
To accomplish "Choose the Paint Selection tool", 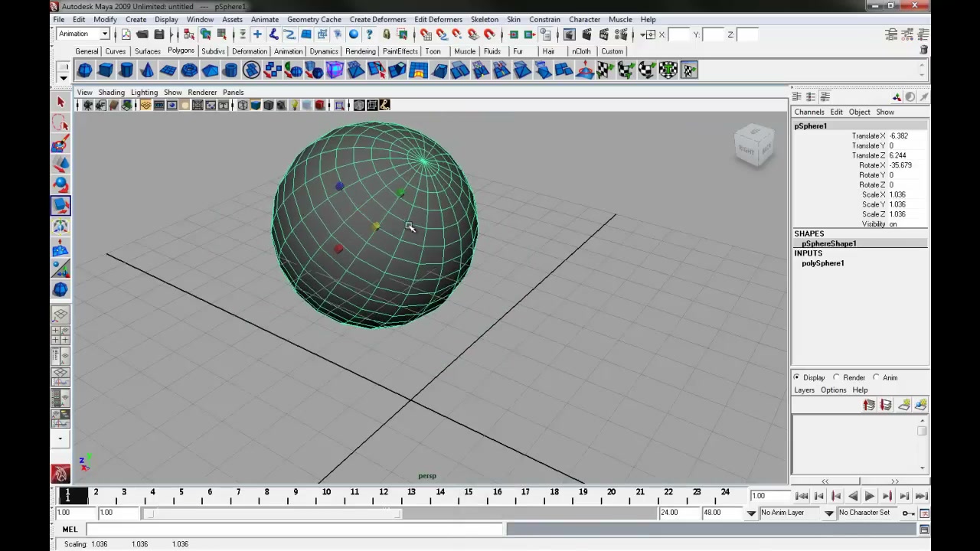I will pyautogui.click(x=60, y=144).
